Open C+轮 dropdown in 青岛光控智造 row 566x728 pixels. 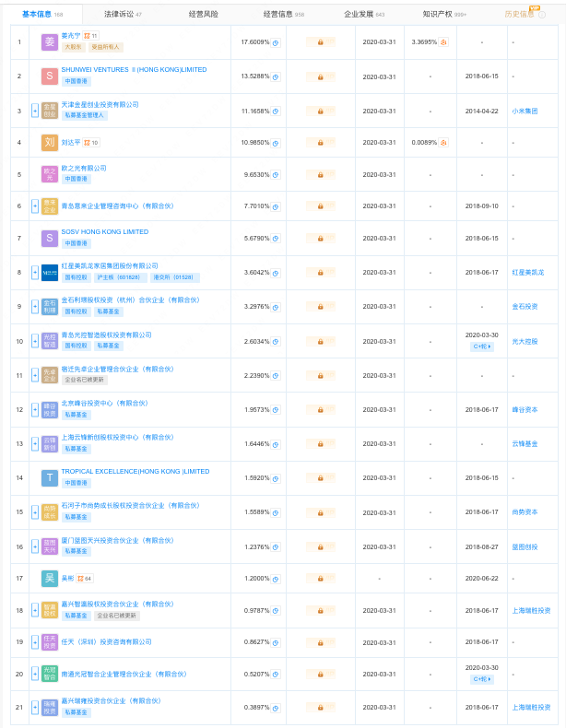coord(482,346)
